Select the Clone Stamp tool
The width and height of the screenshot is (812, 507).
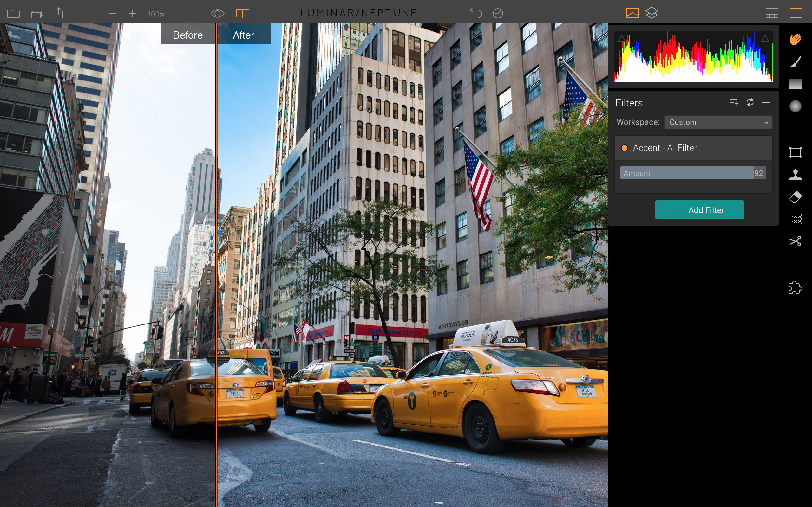tap(795, 175)
